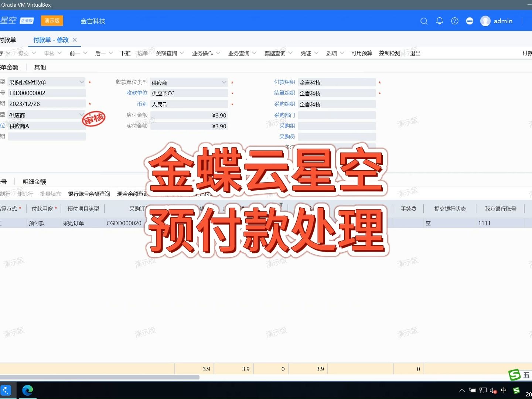Click the 结算组织 金言科技 field
Image resolution: width=532 pixels, height=399 pixels.
(x=337, y=93)
